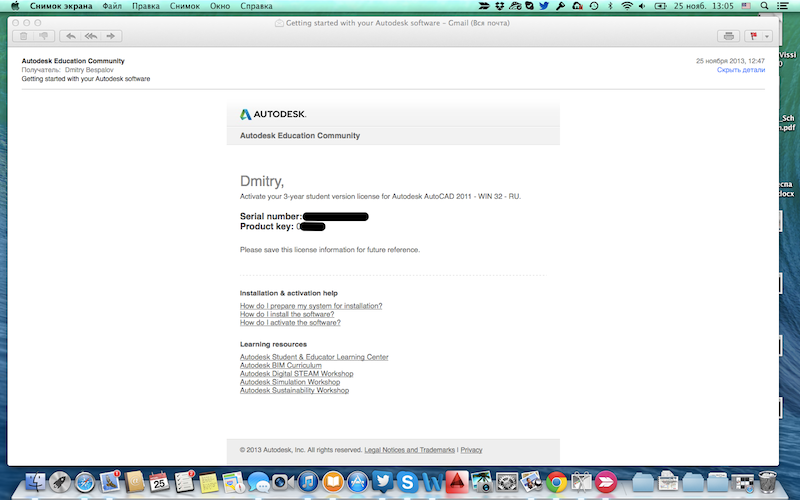Image resolution: width=800 pixels, height=500 pixels.
Task: Forward this email using the toolbar arrow
Action: (x=111, y=36)
